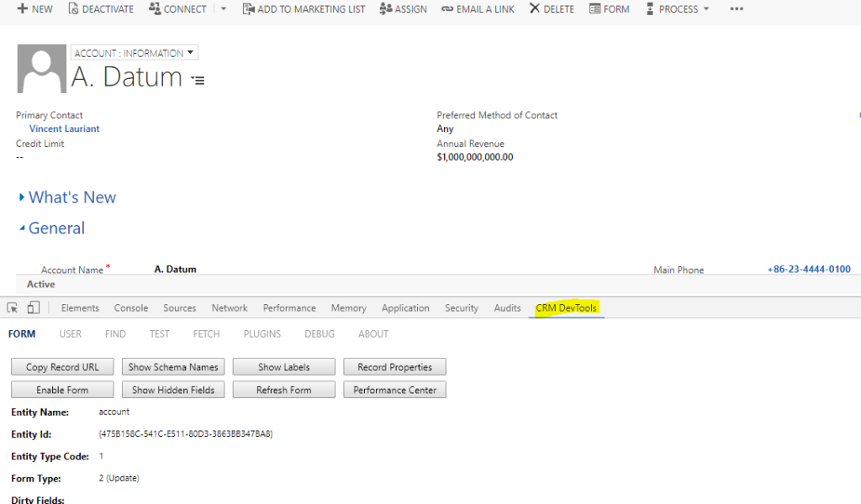Open the Account : Information form selector
Image resolution: width=861 pixels, height=504 pixels.
pos(134,53)
